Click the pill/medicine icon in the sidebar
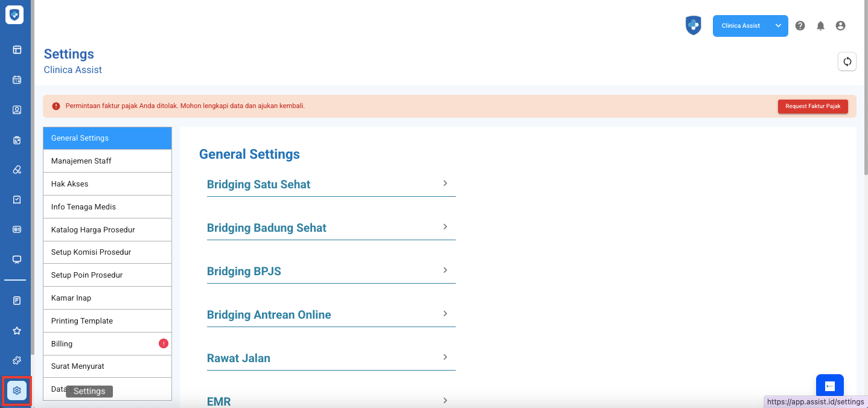 (x=17, y=170)
